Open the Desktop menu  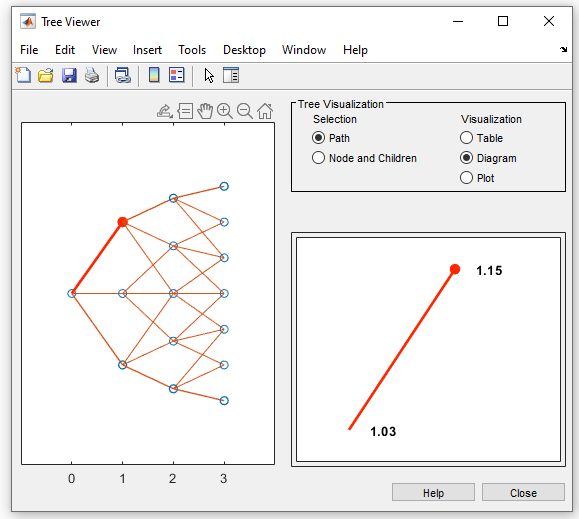[244, 50]
